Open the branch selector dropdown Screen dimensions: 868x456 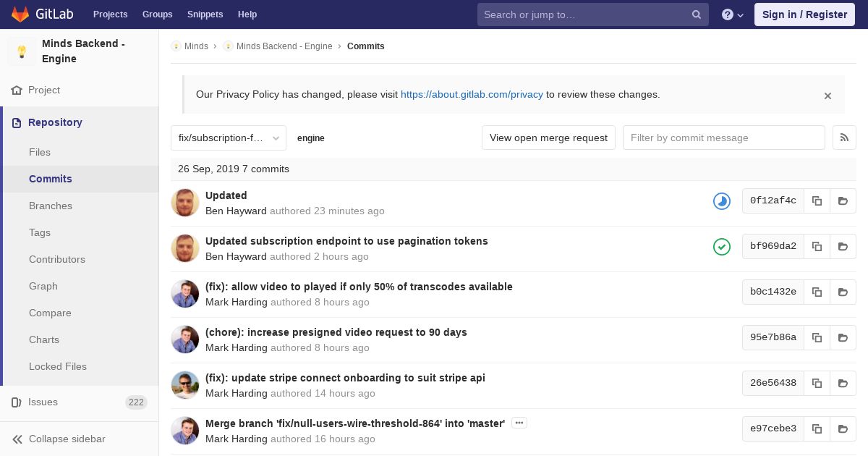tap(229, 138)
